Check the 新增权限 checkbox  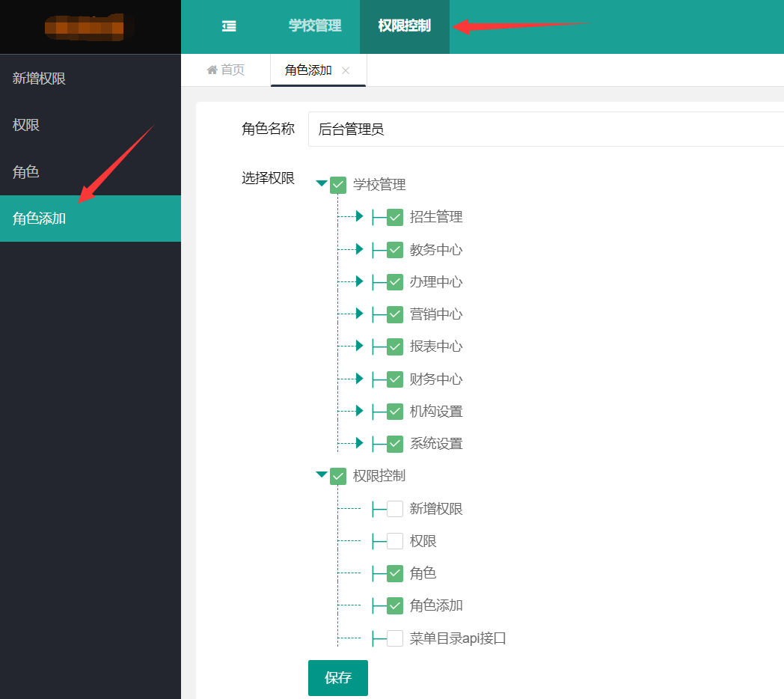[x=395, y=509]
